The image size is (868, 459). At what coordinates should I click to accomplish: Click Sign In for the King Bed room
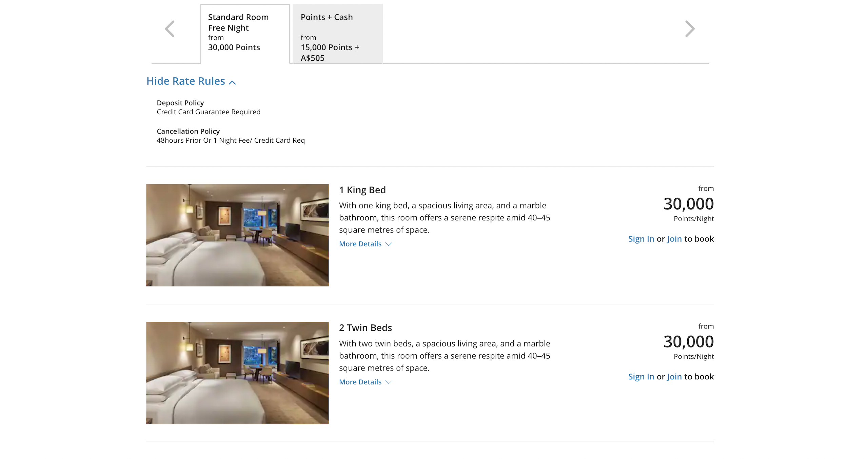click(641, 239)
